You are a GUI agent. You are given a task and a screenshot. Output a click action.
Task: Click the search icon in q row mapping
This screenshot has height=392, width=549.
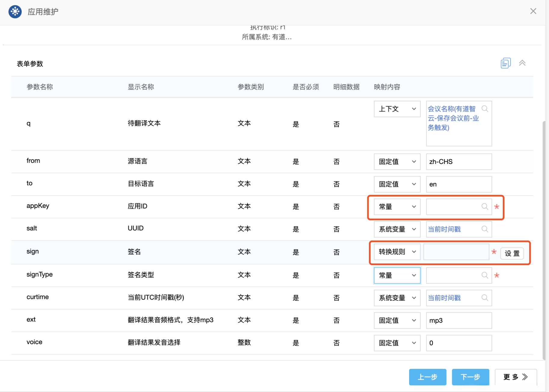(485, 109)
